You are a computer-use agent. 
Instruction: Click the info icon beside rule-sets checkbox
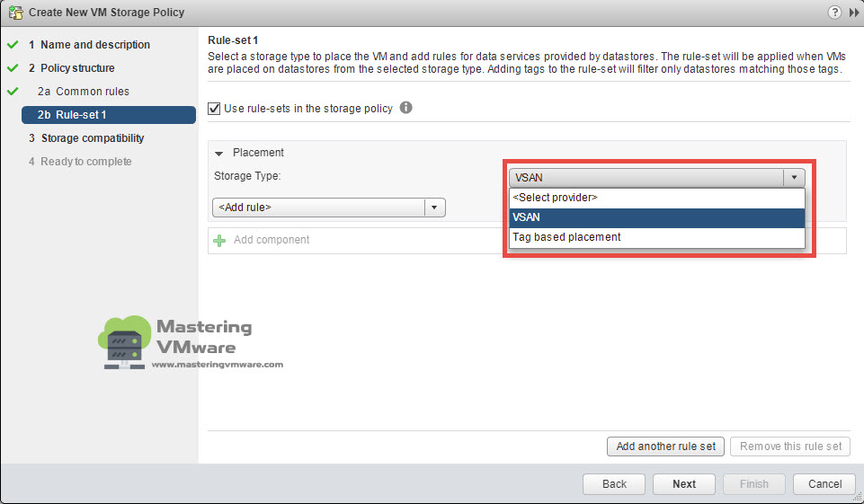pos(405,108)
